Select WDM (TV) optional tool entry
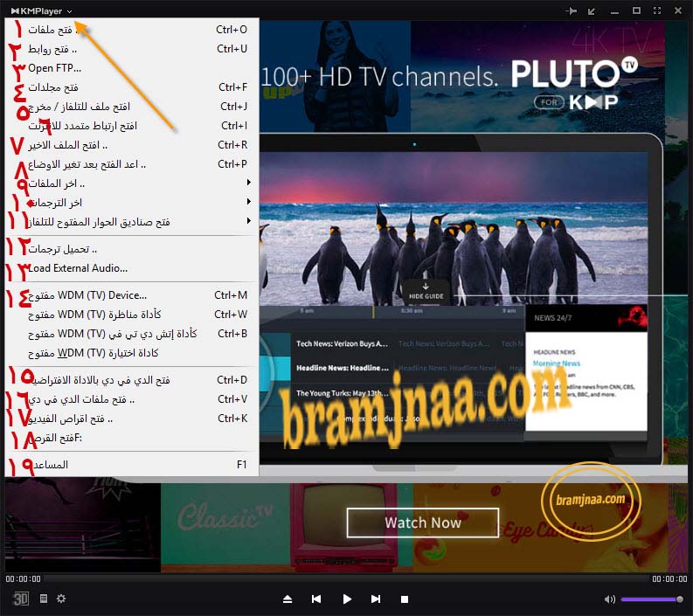Viewport: 693px width, 616px height. pyautogui.click(x=132, y=353)
